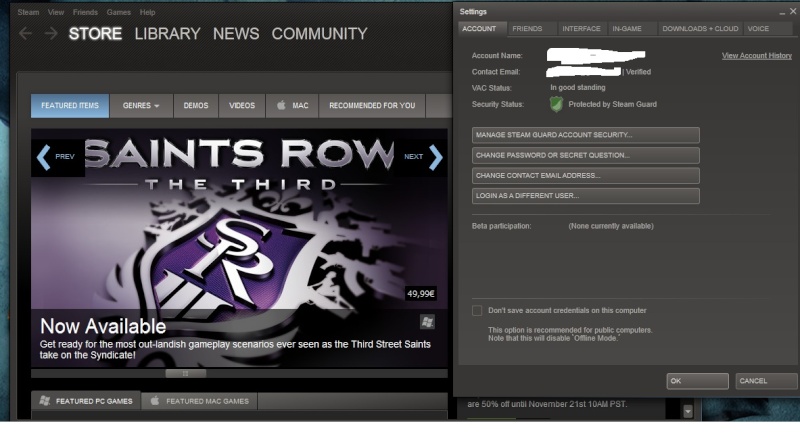This screenshot has width=800, height=438.
Task: Go forward with the right arrow
Action: click(x=51, y=34)
